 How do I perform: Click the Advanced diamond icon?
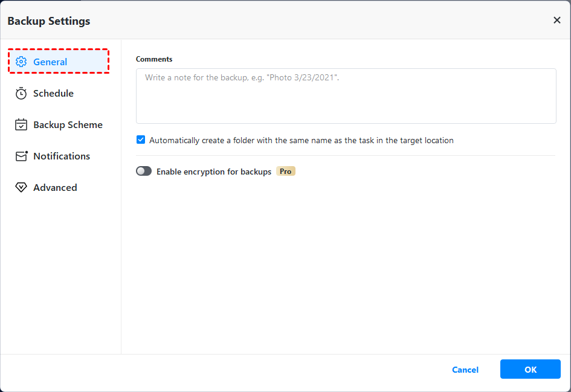coord(21,188)
